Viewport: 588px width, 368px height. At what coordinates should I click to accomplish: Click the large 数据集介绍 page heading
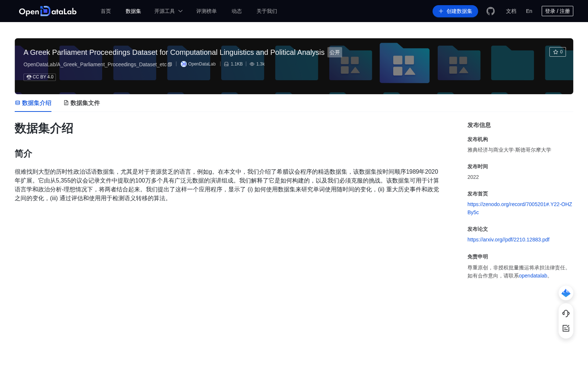click(x=44, y=128)
